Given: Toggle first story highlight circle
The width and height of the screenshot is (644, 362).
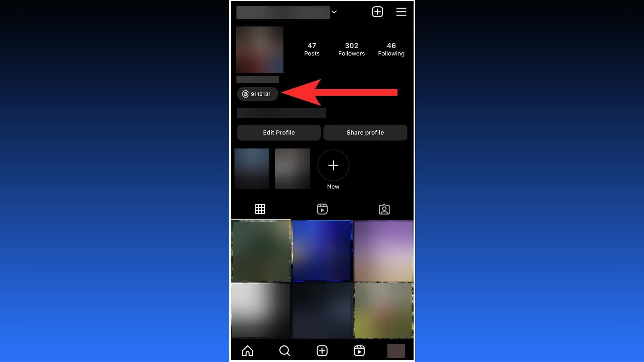Looking at the screenshot, I should 252,168.
